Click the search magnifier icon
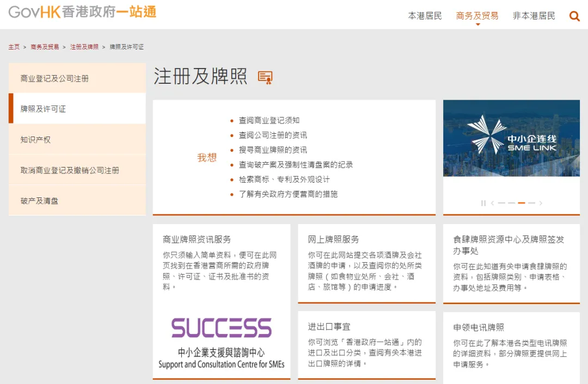This screenshot has width=588, height=384. tap(574, 16)
